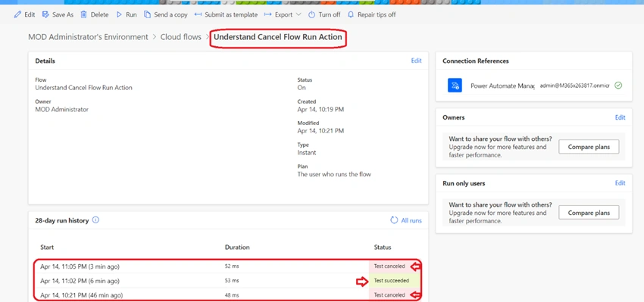The image size is (644, 302).
Task: Click the All runs refresh icon
Action: (x=394, y=220)
